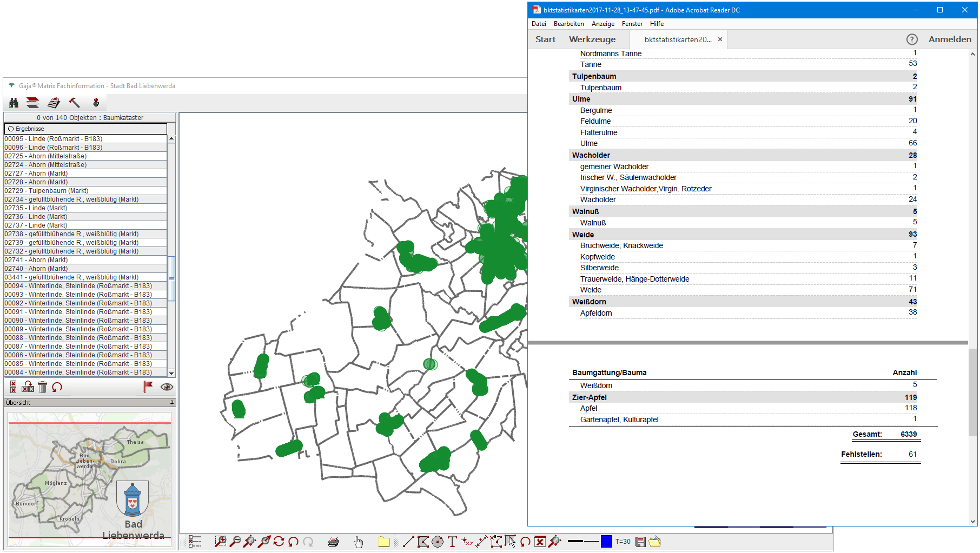Click the trash can delete icon
Viewport: 980px width, 553px height.
(x=43, y=387)
